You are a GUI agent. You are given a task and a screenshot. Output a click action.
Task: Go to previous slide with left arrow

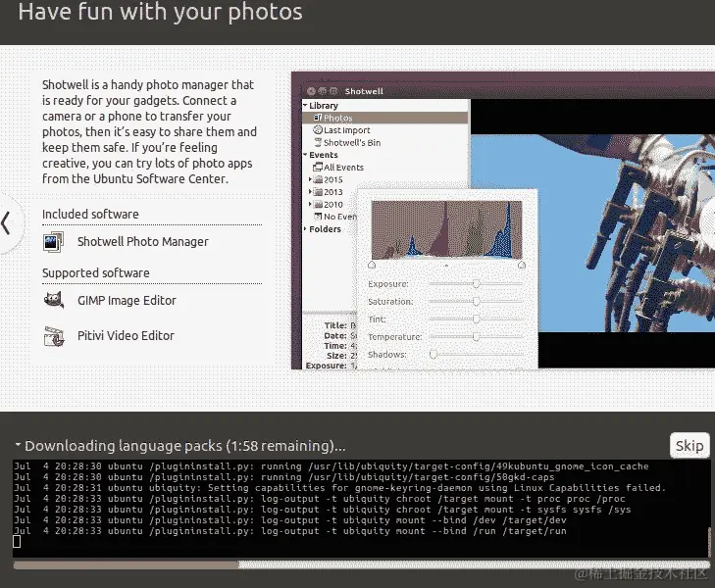[x=6, y=223]
